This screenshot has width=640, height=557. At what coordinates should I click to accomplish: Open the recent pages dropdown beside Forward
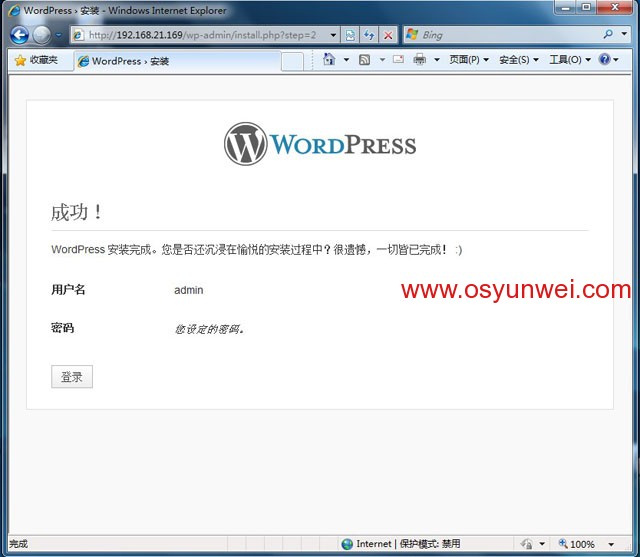(x=59, y=35)
